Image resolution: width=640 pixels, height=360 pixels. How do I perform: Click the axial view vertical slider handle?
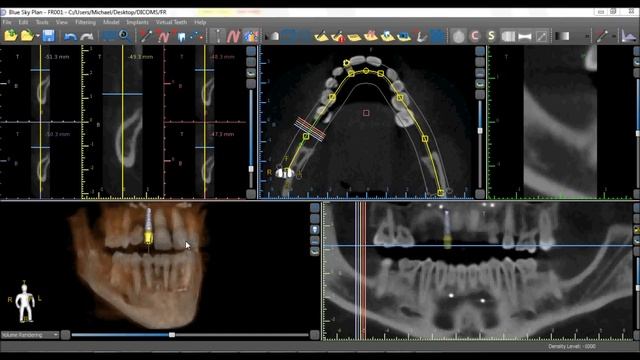pos(480,131)
